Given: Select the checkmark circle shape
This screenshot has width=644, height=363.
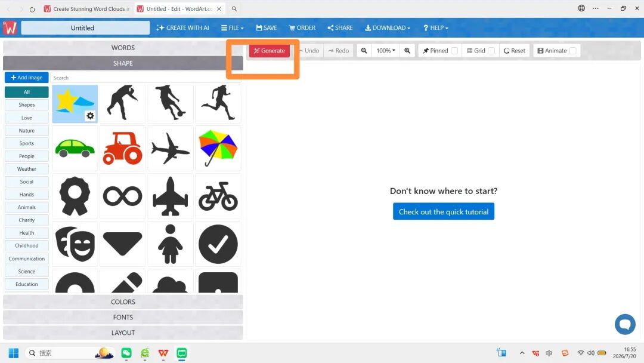Looking at the screenshot, I should (x=218, y=244).
